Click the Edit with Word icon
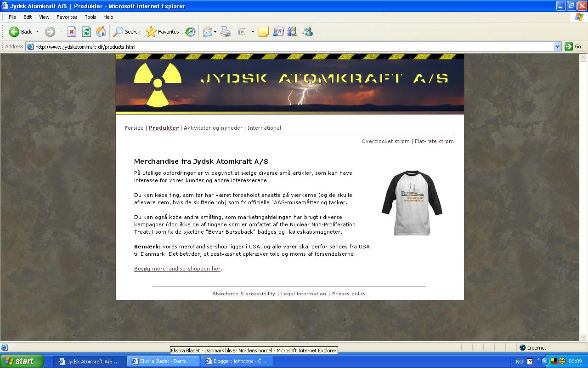The height and width of the screenshot is (368, 588). pyautogui.click(x=242, y=32)
